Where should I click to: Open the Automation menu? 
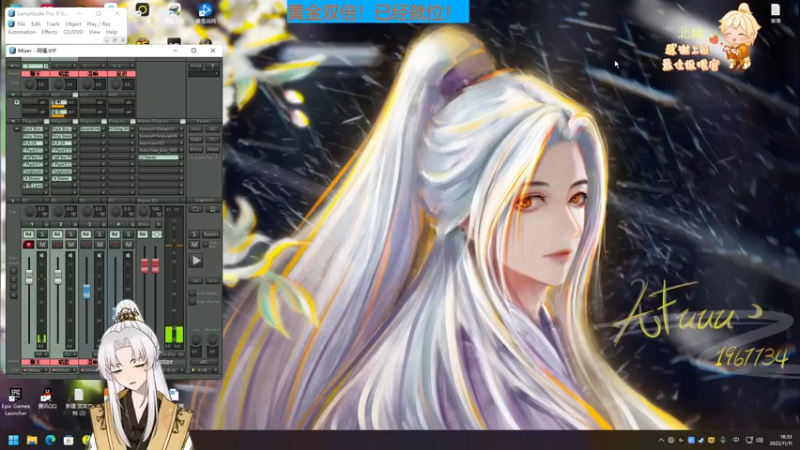click(21, 32)
